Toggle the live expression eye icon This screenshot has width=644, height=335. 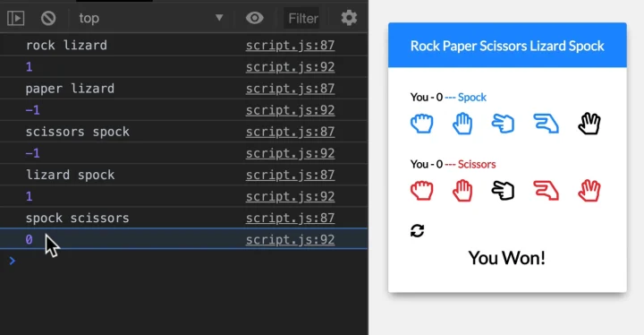click(255, 18)
